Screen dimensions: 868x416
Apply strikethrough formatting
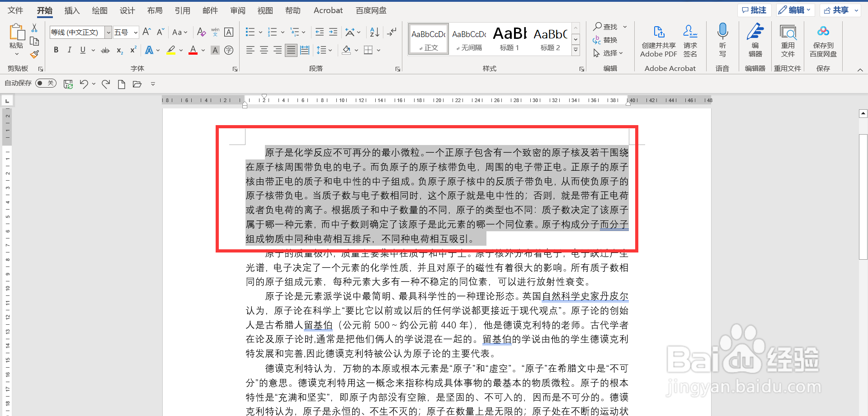(105, 50)
